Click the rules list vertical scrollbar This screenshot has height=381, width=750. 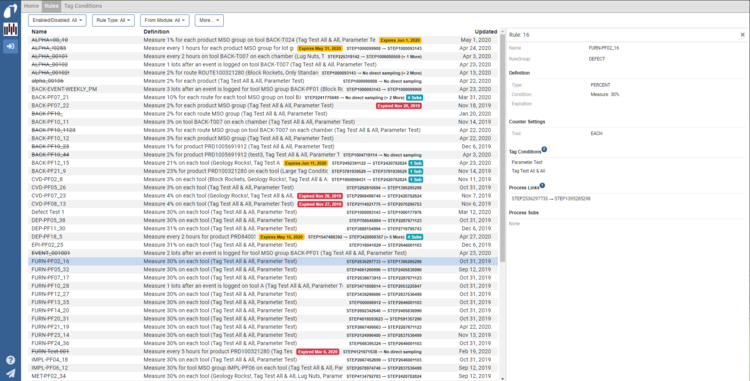[x=502, y=206]
